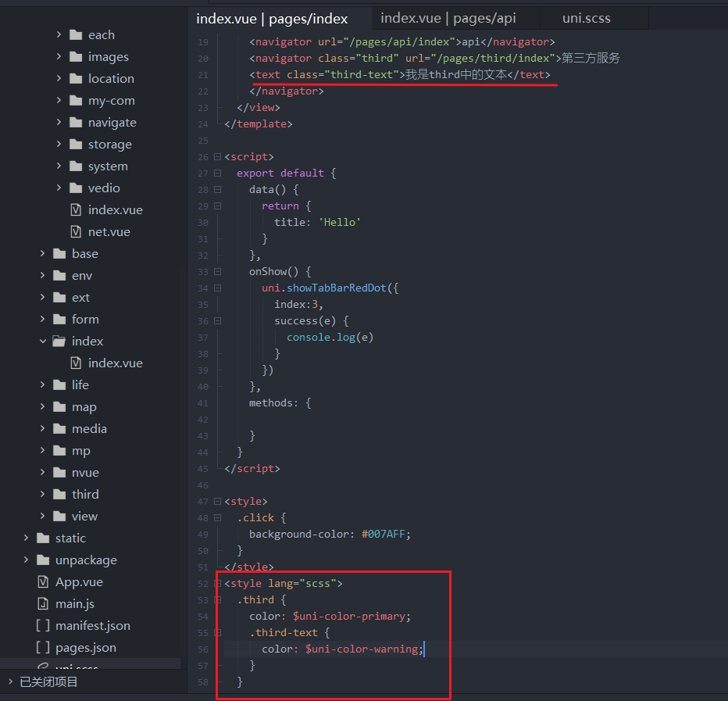Click the manifest.json bracket icon
The height and width of the screenshot is (701, 728).
(43, 625)
